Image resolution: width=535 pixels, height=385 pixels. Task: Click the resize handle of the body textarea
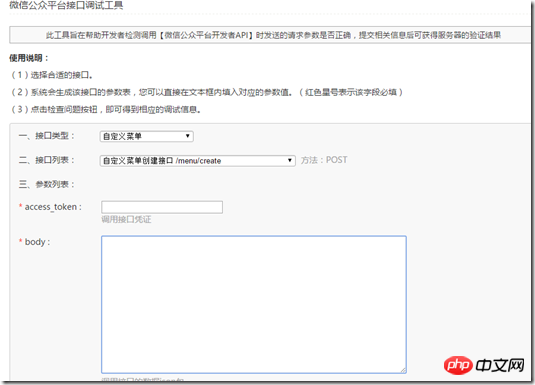point(403,370)
